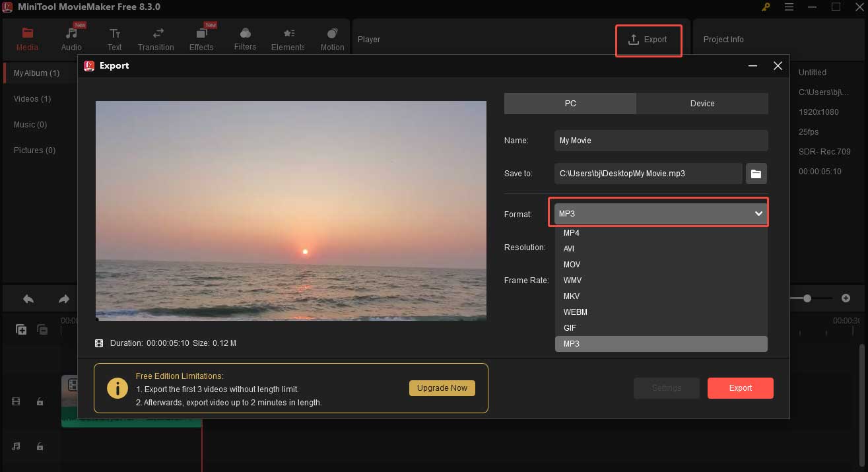This screenshot has width=868, height=472.
Task: Minimize the Export dialog
Action: (x=752, y=66)
